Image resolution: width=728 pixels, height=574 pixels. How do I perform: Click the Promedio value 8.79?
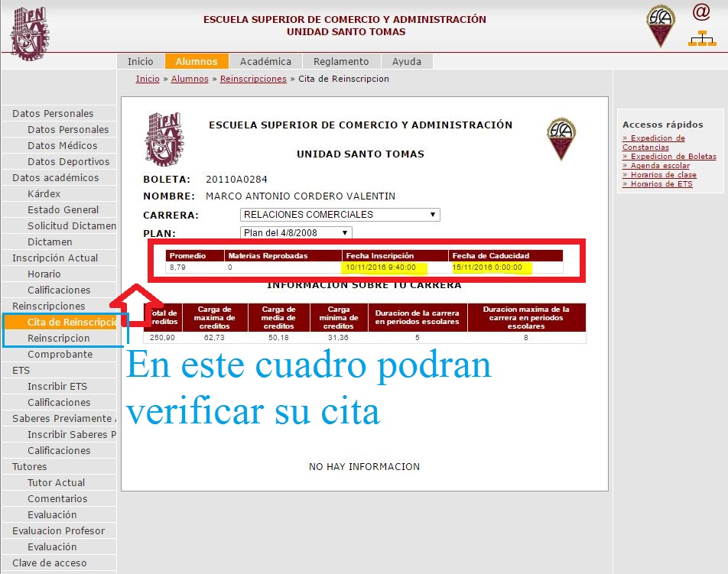coord(177,268)
